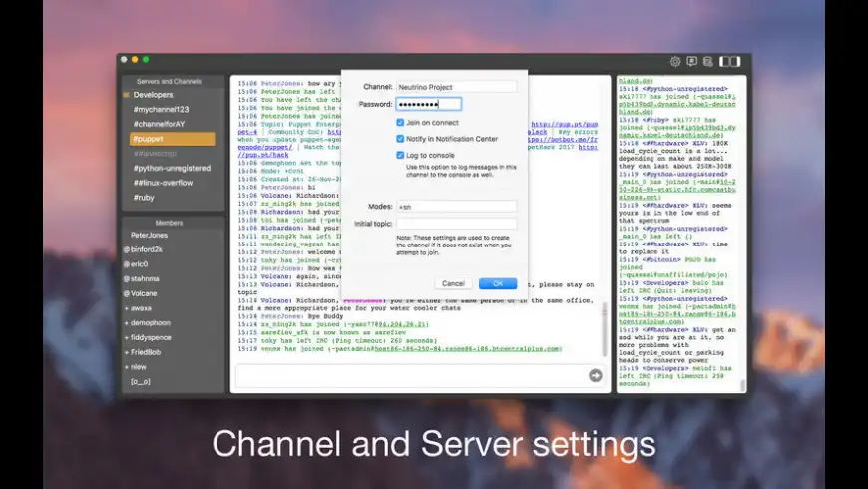
Task: Select member + fiddyspence
Action: (x=148, y=338)
